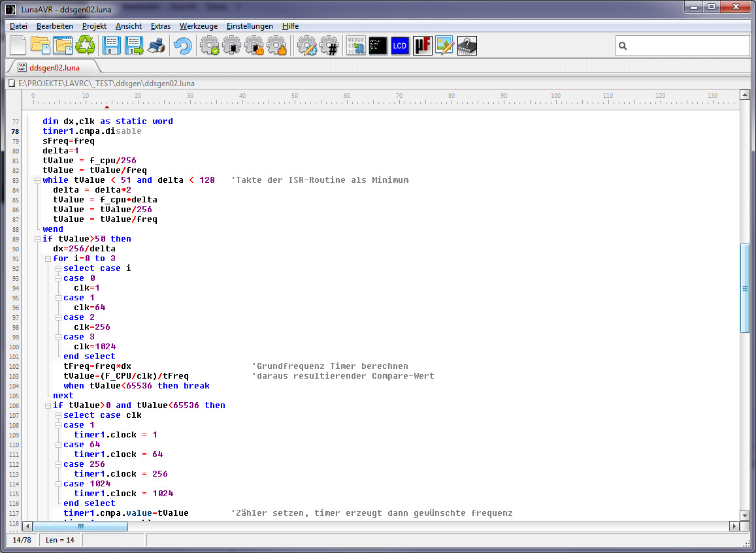Click the green recycle arrows icon
Image resolution: width=756 pixels, height=553 pixels.
click(x=85, y=46)
